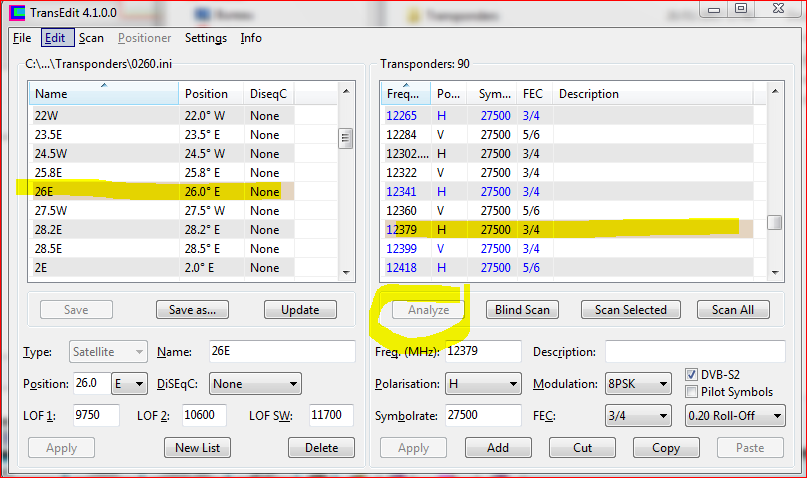The image size is (807, 478).
Task: Open the Settings menu
Action: [205, 38]
